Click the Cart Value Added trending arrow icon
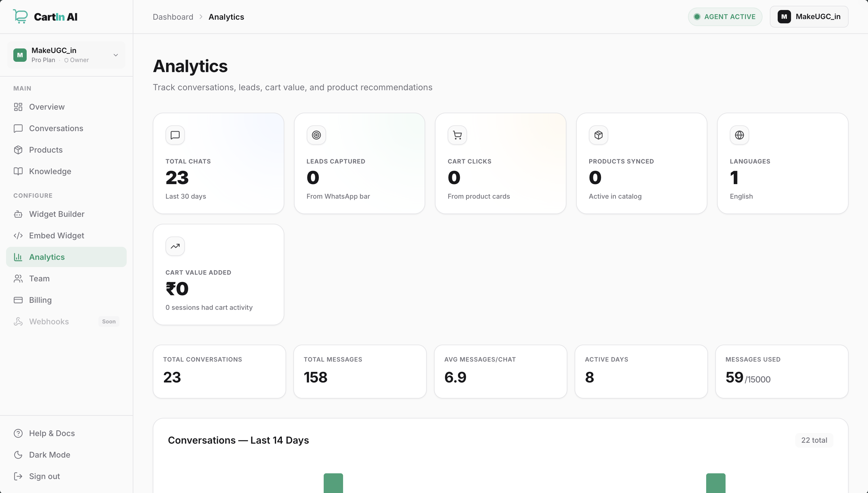868x493 pixels. click(175, 246)
